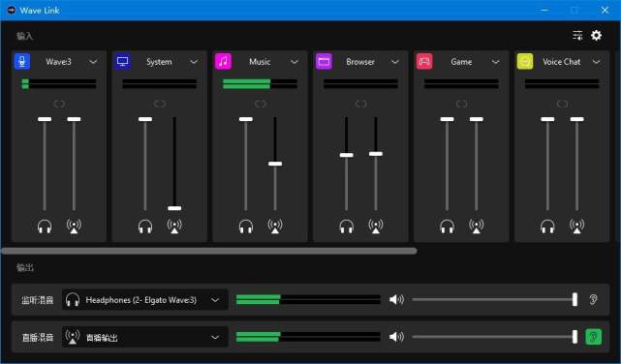
Task: Mute Music in stream mix
Action: (x=275, y=227)
